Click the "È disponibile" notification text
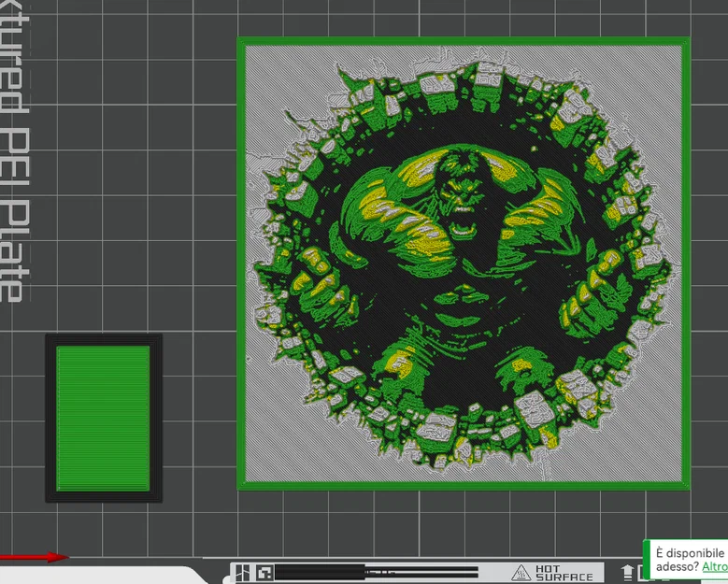The width and height of the screenshot is (728, 584). pyautogui.click(x=690, y=553)
